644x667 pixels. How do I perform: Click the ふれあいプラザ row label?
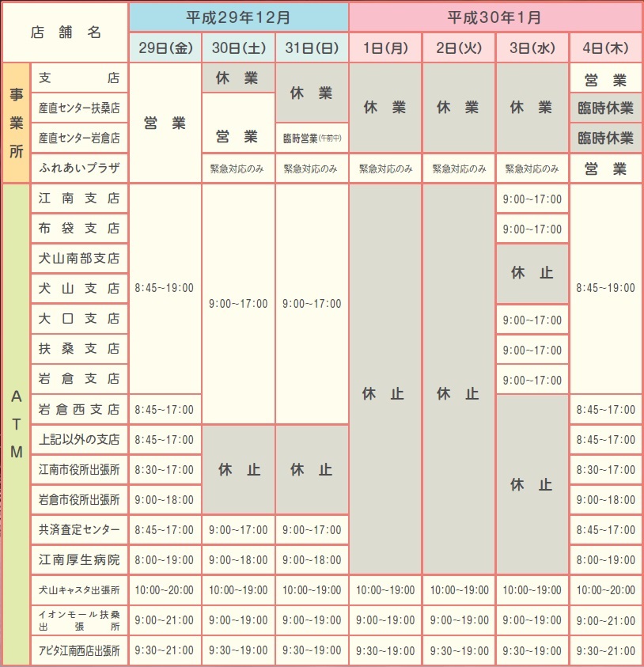(79, 168)
